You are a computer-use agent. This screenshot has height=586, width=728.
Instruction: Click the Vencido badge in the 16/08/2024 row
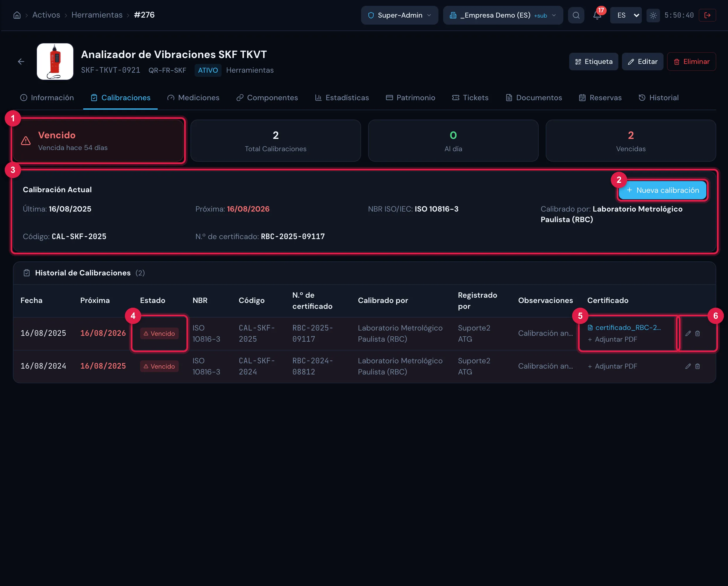point(159,366)
